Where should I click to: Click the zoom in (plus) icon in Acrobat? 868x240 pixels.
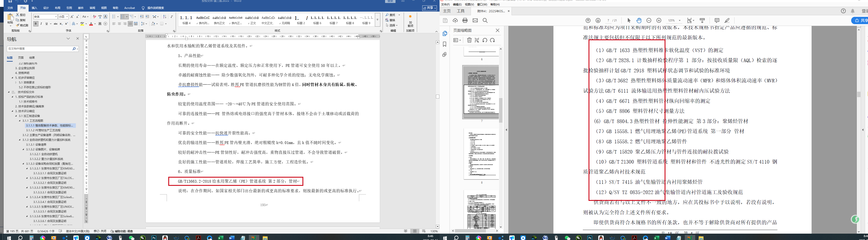659,21
